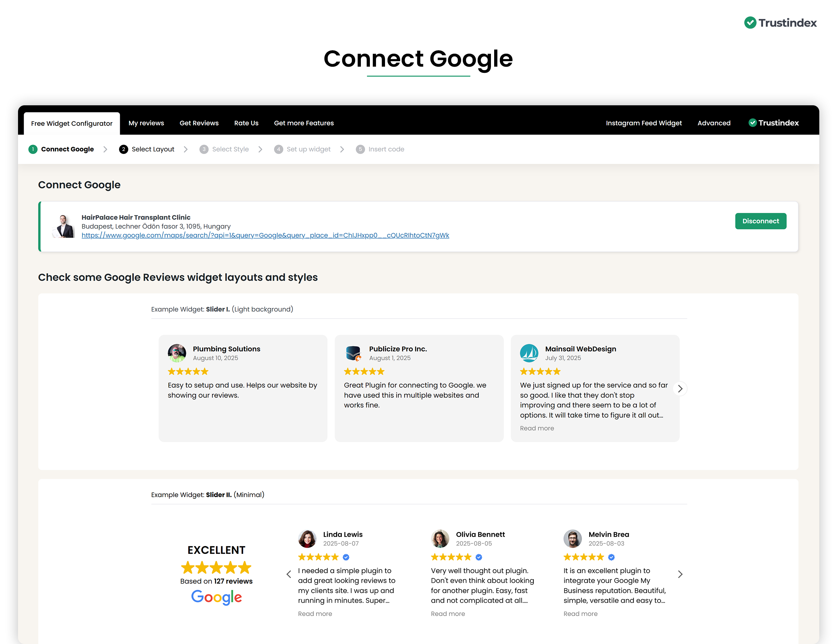The width and height of the screenshot is (837, 644).
Task: Switch to the Get Reviews tab
Action: 199,123
